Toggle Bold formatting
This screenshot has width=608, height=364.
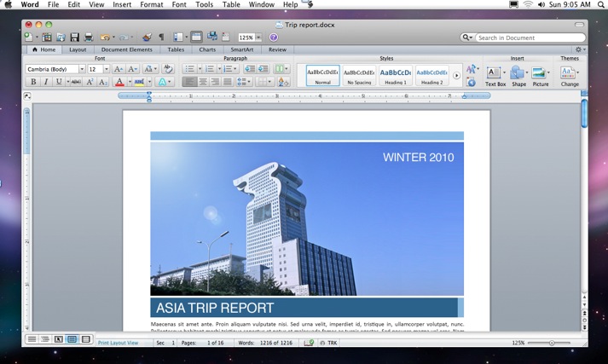point(33,83)
